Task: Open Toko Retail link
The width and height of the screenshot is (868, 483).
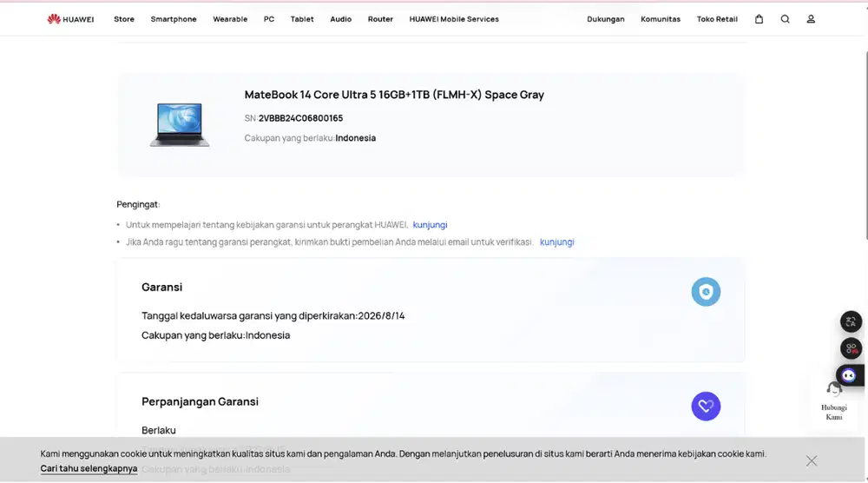Action: [x=717, y=19]
